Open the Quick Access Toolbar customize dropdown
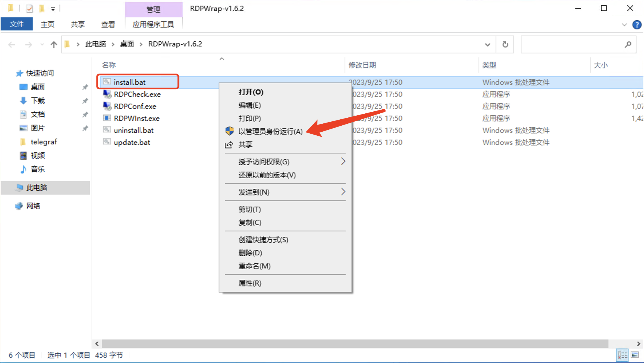This screenshot has width=644, height=363. (x=53, y=9)
